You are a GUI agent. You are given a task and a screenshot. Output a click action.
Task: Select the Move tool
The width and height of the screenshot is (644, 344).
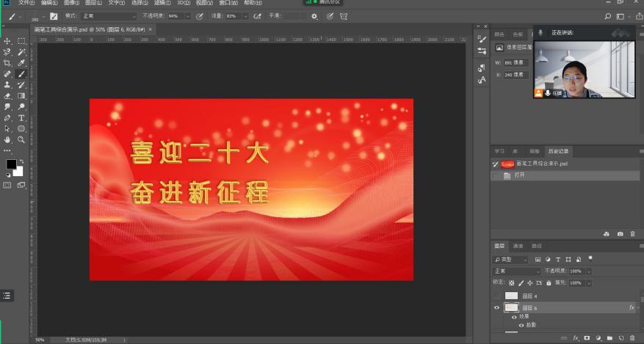click(7, 41)
